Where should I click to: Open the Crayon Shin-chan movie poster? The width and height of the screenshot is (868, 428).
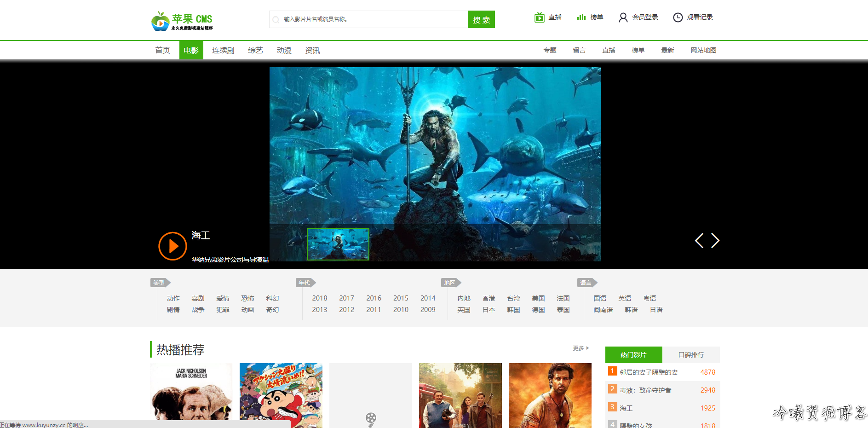point(281,396)
